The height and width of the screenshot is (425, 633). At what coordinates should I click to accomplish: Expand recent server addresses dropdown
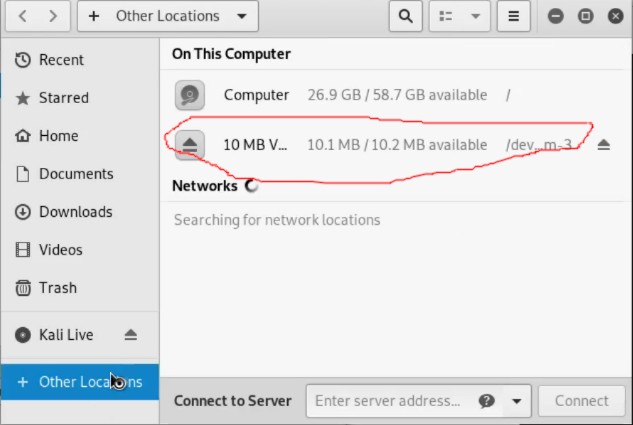pos(516,401)
